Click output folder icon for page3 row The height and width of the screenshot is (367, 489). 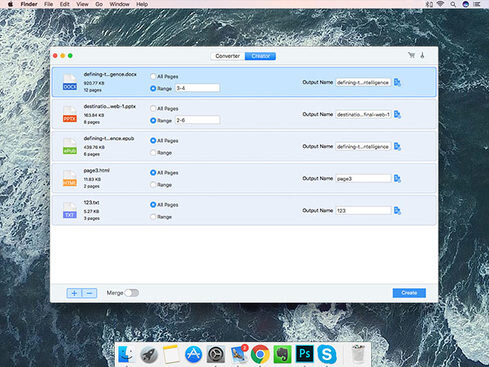[397, 179]
